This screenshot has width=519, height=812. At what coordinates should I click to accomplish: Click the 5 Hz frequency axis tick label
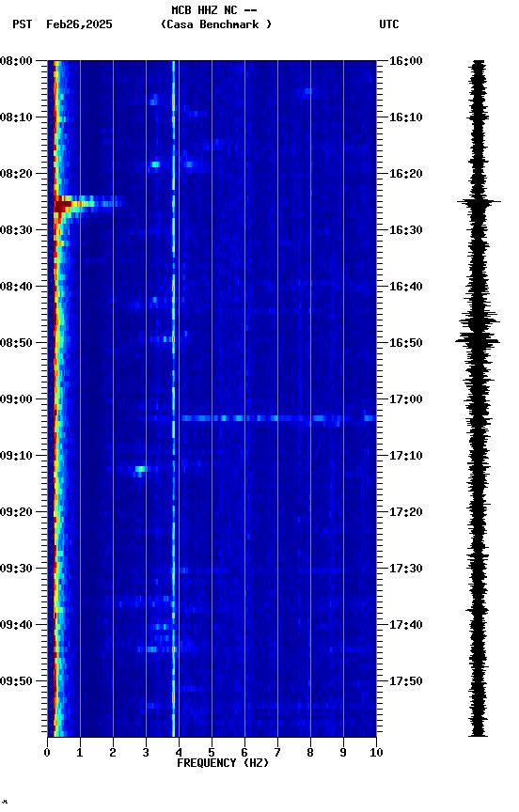coord(212,753)
